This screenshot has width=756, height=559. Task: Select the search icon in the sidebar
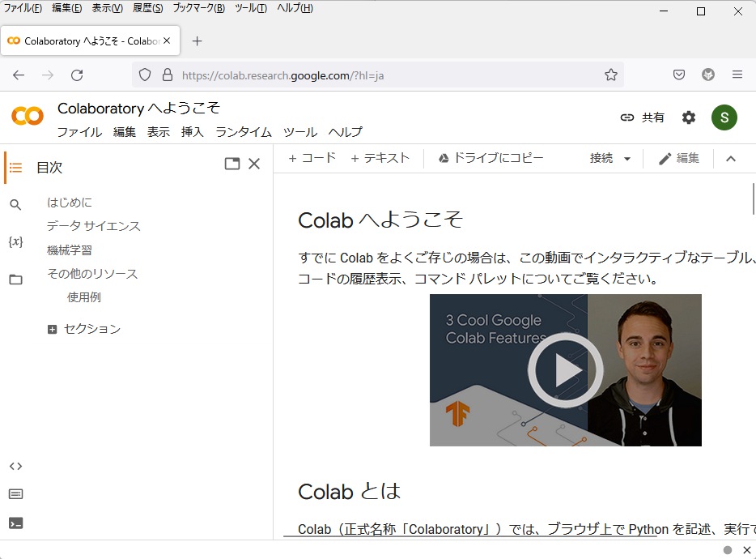pos(15,204)
